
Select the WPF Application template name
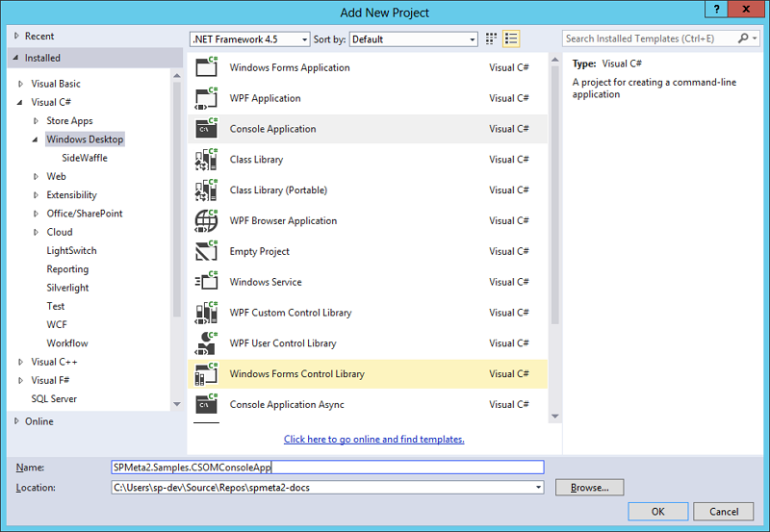coord(266,98)
